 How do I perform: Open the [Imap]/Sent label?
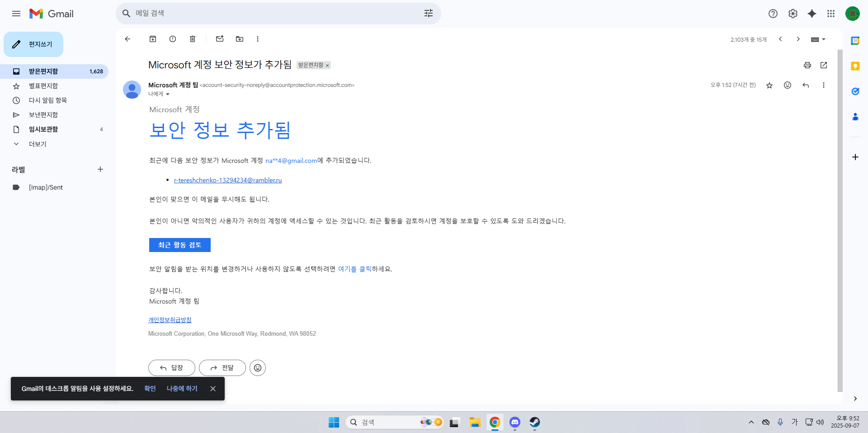pyautogui.click(x=54, y=187)
